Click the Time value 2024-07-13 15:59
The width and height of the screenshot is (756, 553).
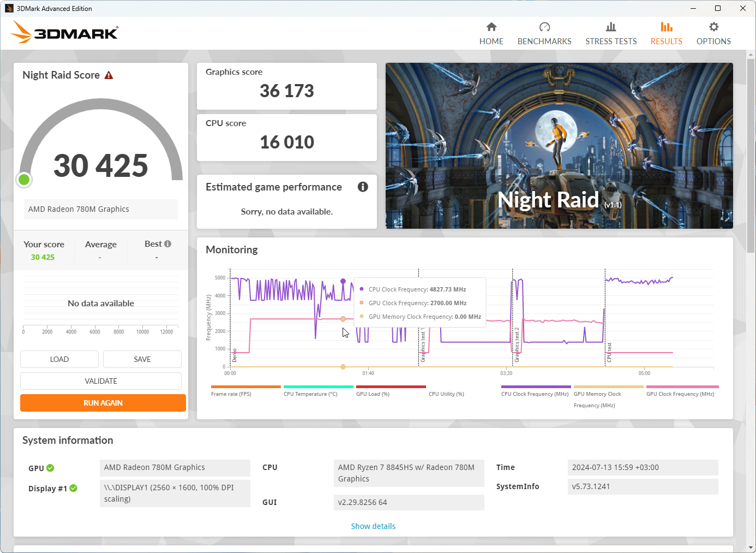point(643,468)
